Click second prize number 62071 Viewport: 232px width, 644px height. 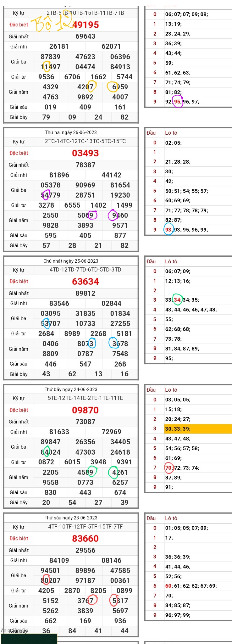click(111, 47)
